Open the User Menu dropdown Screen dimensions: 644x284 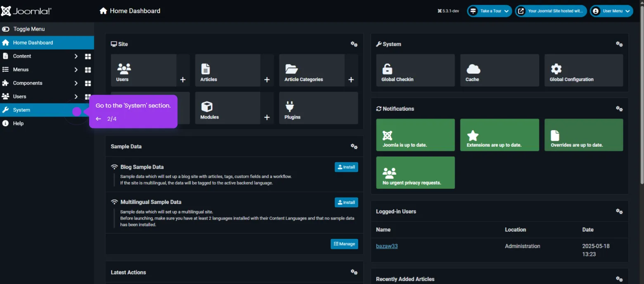[611, 11]
